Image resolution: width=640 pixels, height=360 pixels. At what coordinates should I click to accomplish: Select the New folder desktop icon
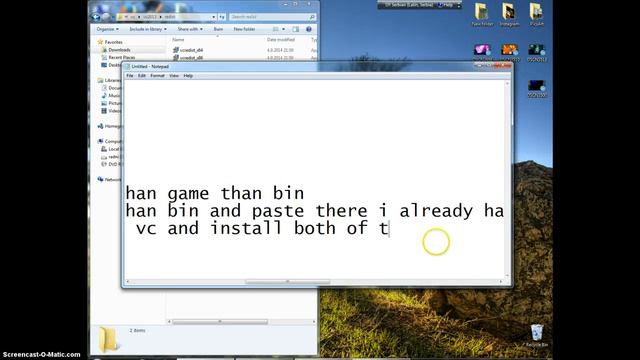(482, 15)
